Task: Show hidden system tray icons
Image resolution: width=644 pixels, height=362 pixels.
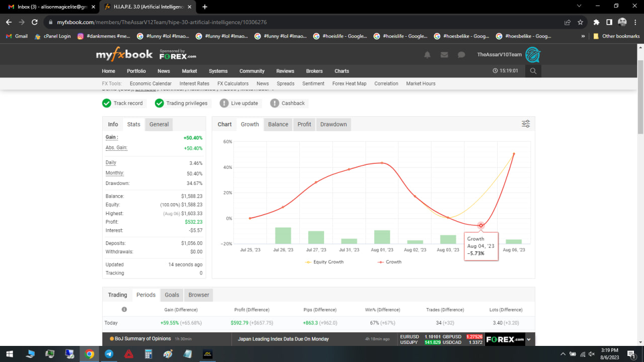Action: point(563,354)
